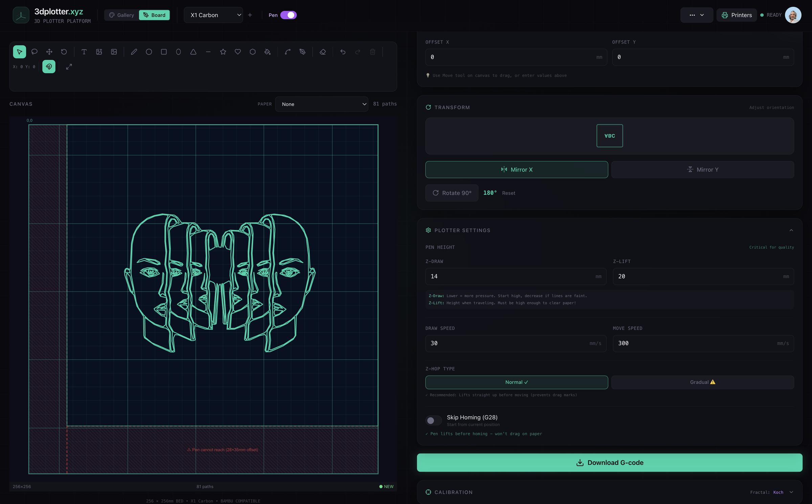Select the straight line tool
Screen dimensions: 812x504
[x=208, y=52]
